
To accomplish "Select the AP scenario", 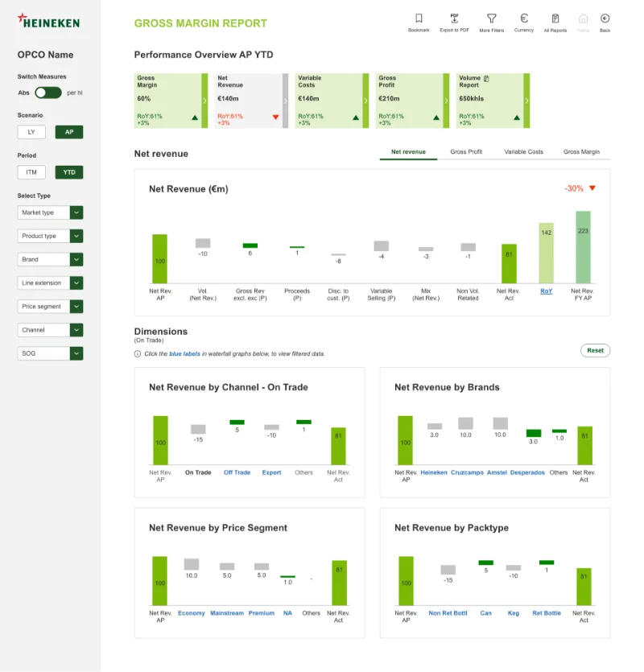I will (69, 132).
